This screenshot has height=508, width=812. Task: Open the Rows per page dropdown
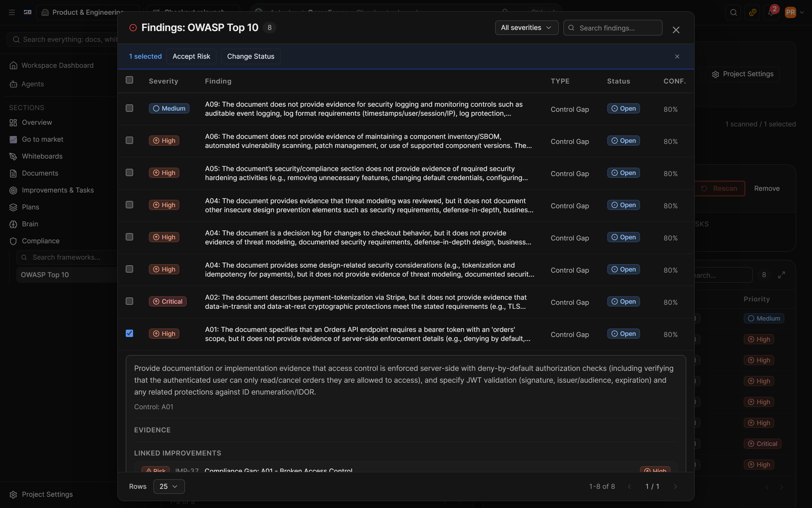[169, 487]
